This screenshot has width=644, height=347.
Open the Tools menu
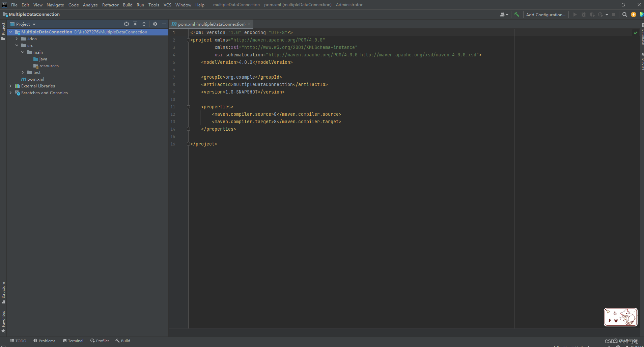(x=153, y=5)
